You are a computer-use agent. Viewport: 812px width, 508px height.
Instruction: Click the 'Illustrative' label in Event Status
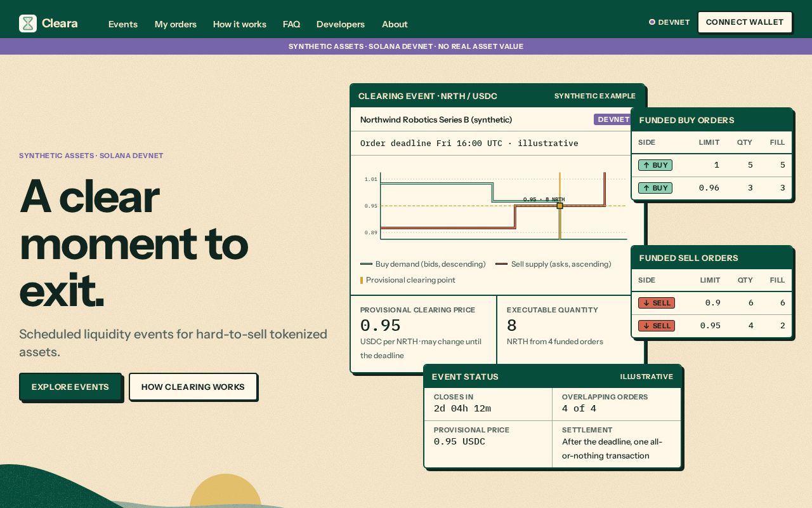coord(646,377)
